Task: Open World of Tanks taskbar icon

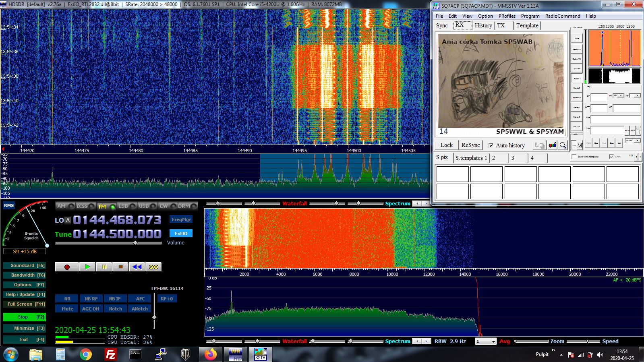Action: pos(185,354)
